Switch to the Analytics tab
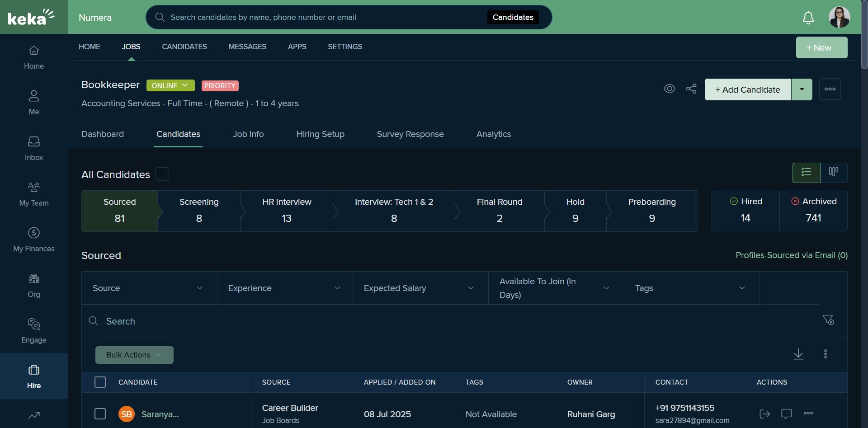 pos(494,134)
